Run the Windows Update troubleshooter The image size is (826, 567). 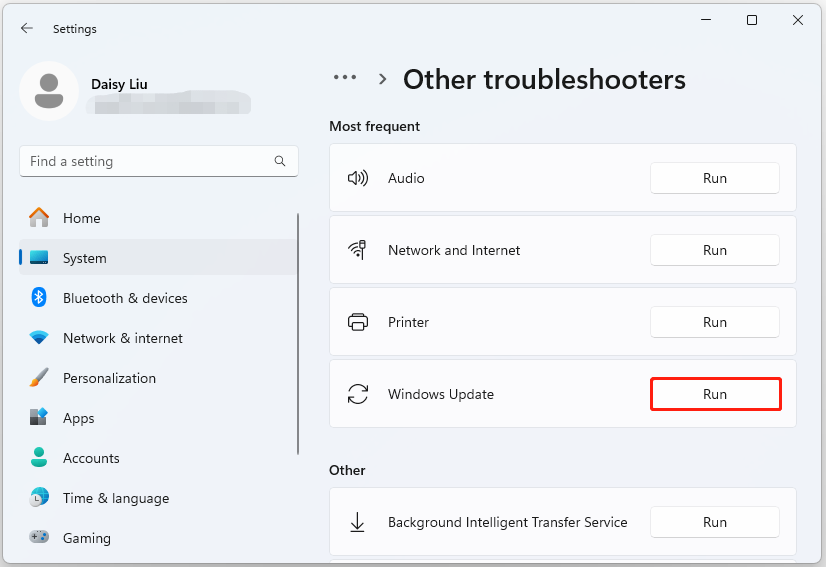point(714,394)
